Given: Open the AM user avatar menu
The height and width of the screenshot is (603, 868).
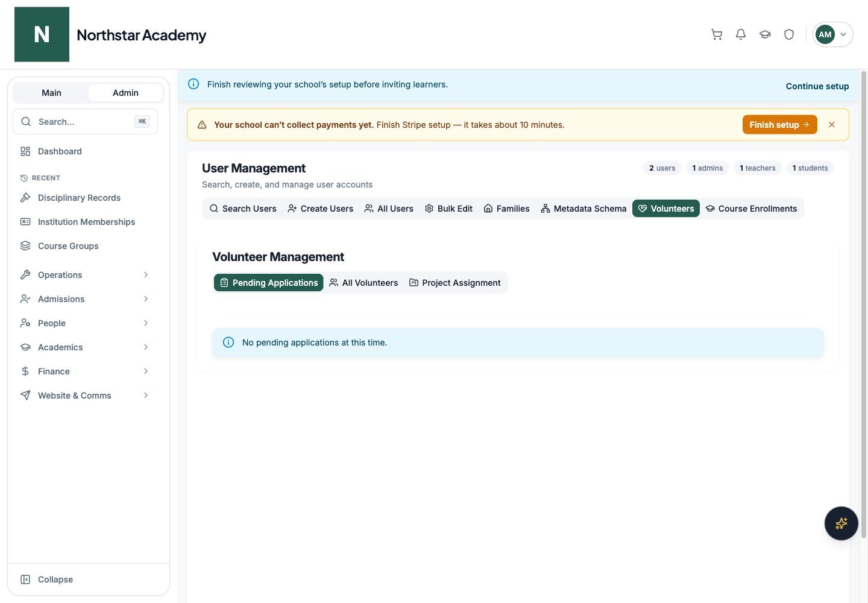Looking at the screenshot, I should [832, 34].
